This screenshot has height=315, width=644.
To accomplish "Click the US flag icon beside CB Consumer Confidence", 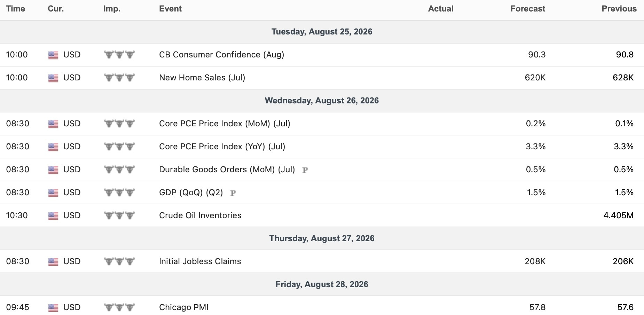I will (53, 55).
